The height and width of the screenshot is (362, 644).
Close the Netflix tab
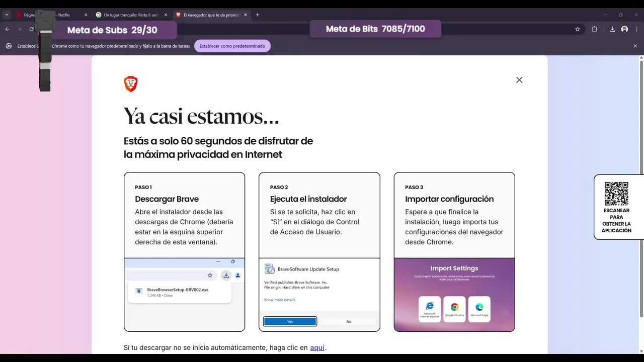coord(86,15)
